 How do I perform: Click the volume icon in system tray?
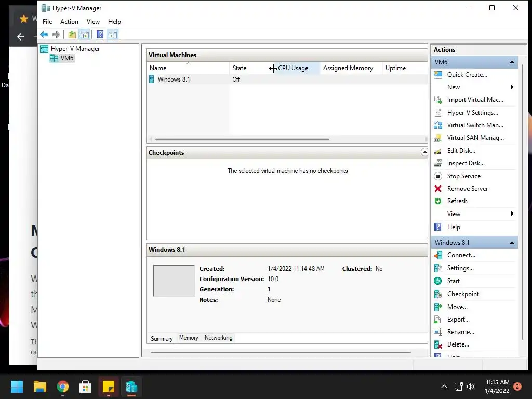coord(471,387)
